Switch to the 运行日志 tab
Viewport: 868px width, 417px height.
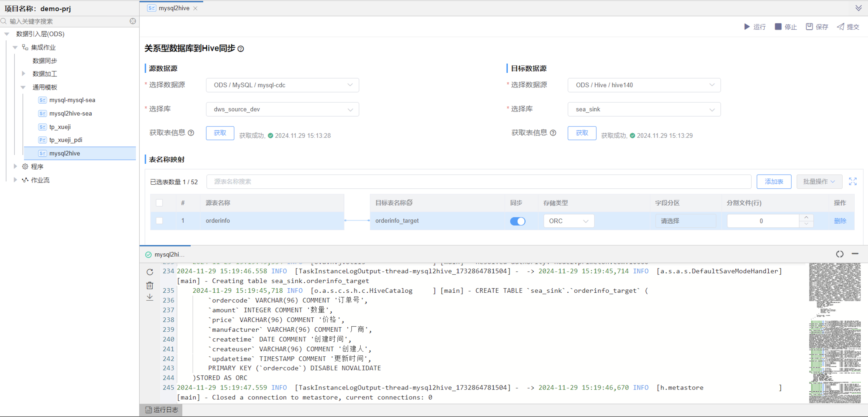(161, 410)
